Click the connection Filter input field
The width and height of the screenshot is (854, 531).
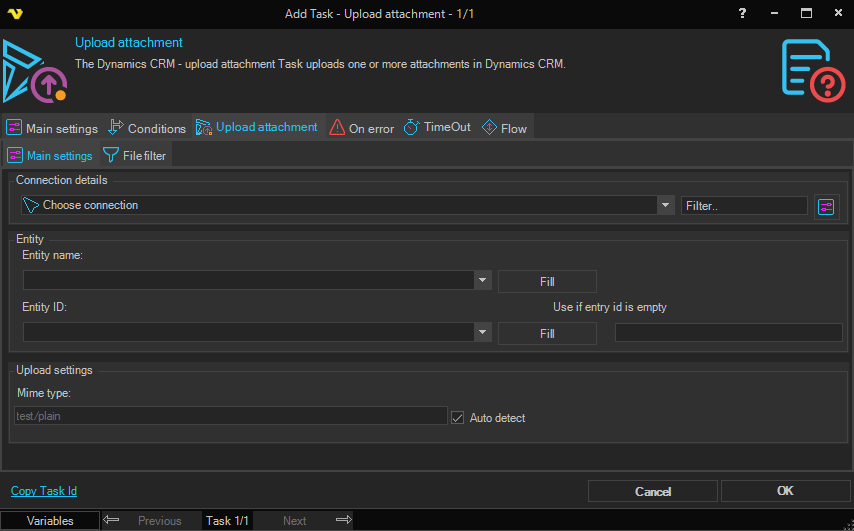744,205
